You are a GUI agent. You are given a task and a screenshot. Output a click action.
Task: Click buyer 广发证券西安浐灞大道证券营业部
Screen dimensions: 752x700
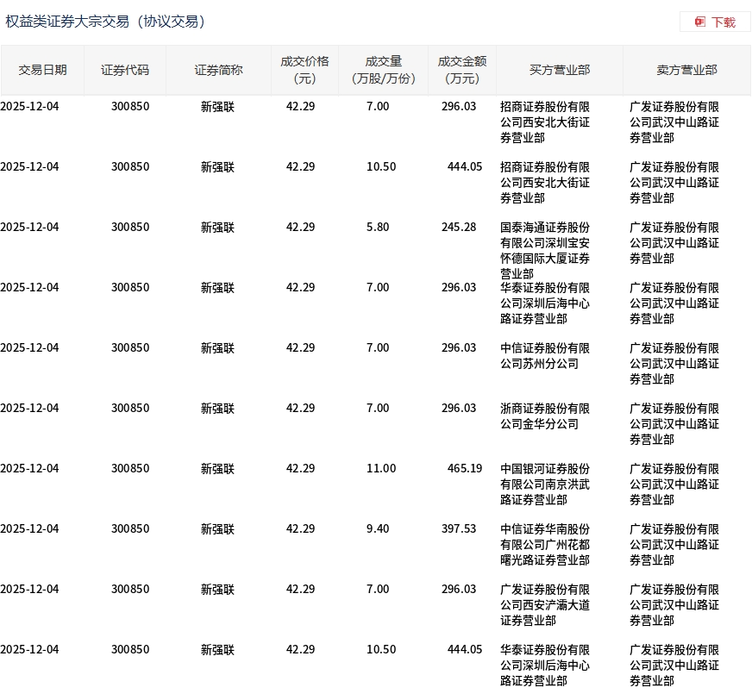point(545,605)
